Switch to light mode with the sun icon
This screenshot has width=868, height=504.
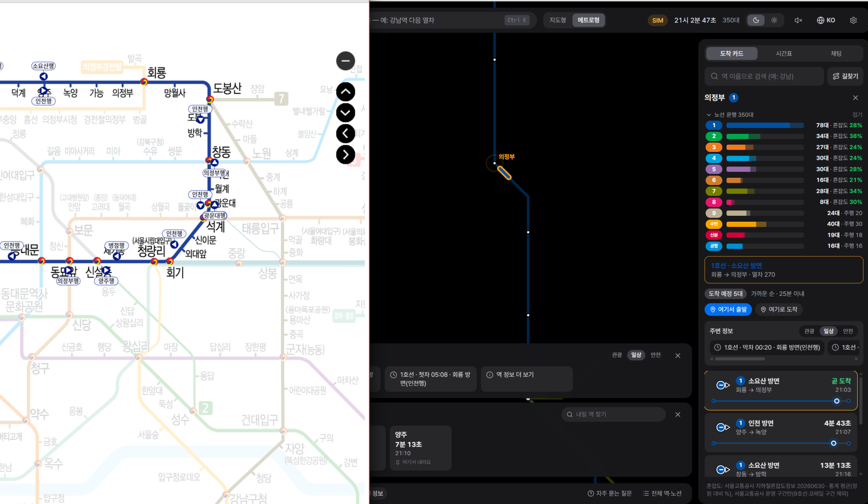pyautogui.click(x=774, y=20)
